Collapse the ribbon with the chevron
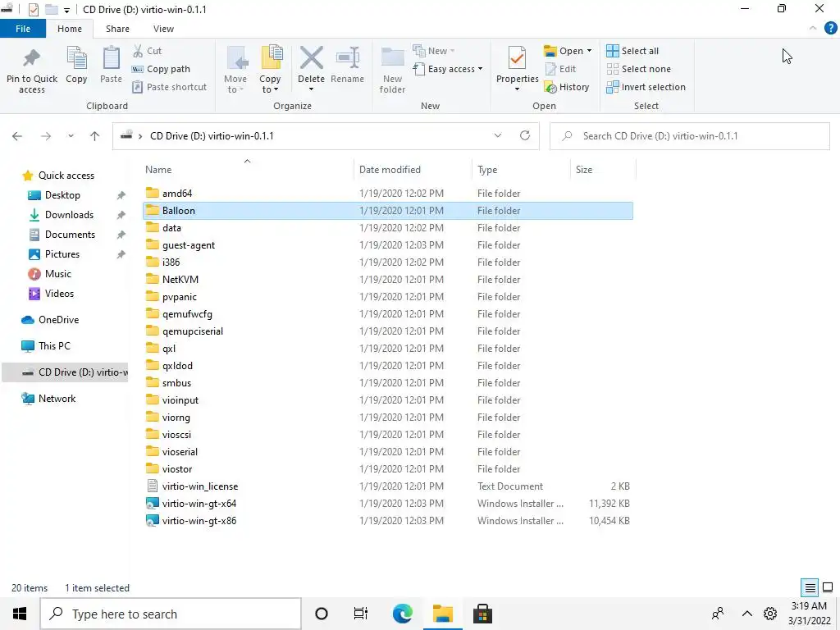The image size is (840, 630). [813, 29]
